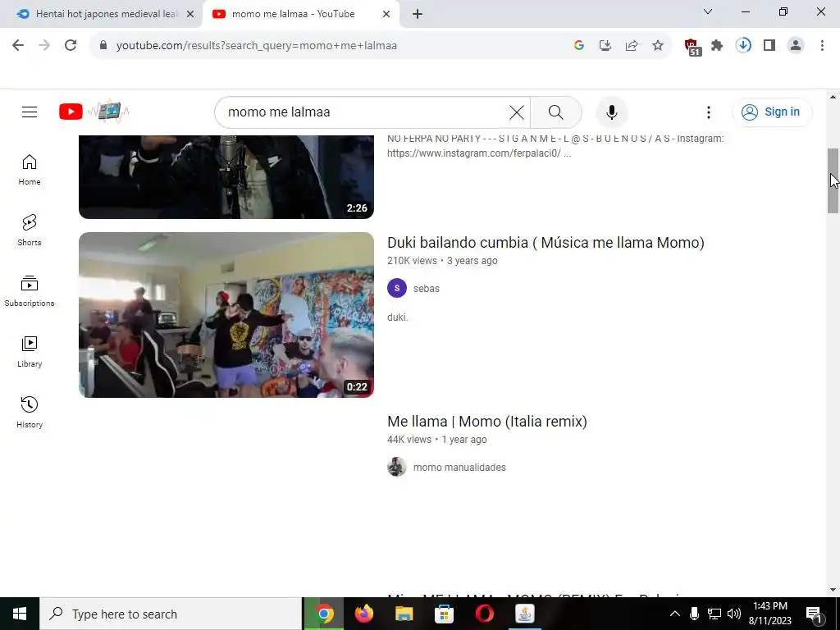This screenshot has height=630, width=840.
Task: Open Firefox from the taskbar
Action: pyautogui.click(x=363, y=614)
